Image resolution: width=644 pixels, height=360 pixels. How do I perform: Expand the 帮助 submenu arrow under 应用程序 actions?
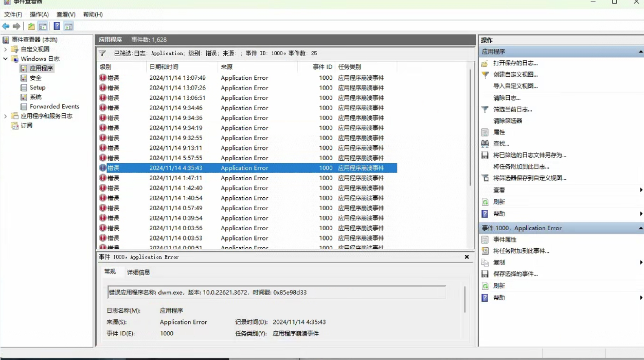(x=641, y=214)
